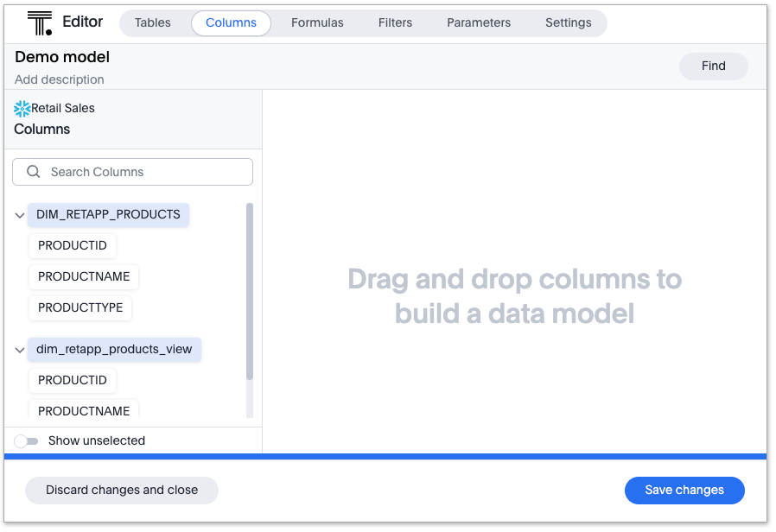Image resolution: width=776 pixels, height=532 pixels.
Task: Open the Settings tab
Action: coord(568,23)
